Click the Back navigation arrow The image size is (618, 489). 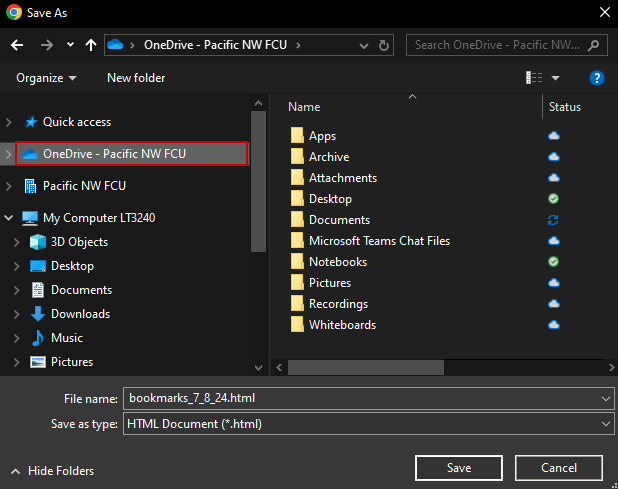tap(16, 45)
